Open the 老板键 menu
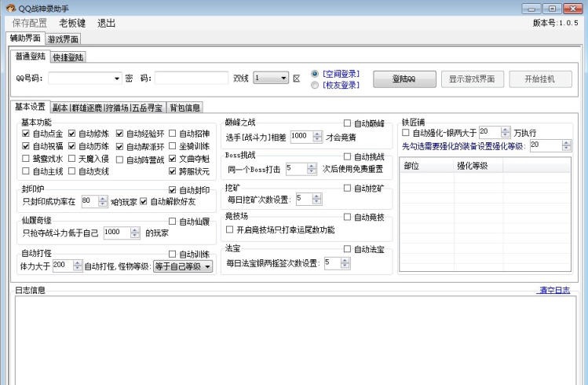The height and width of the screenshot is (385, 588). tap(72, 24)
